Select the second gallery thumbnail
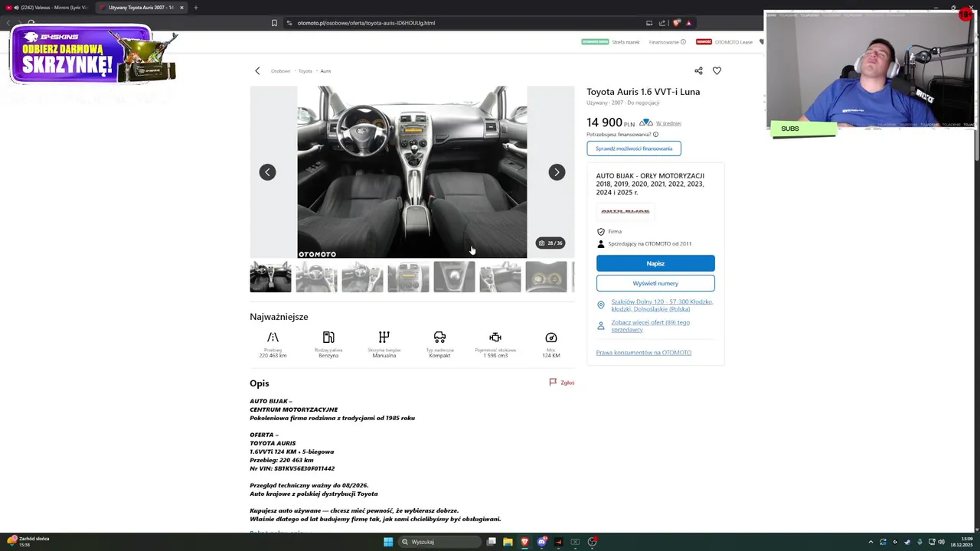Screen dimensions: 980x551 (x=316, y=277)
